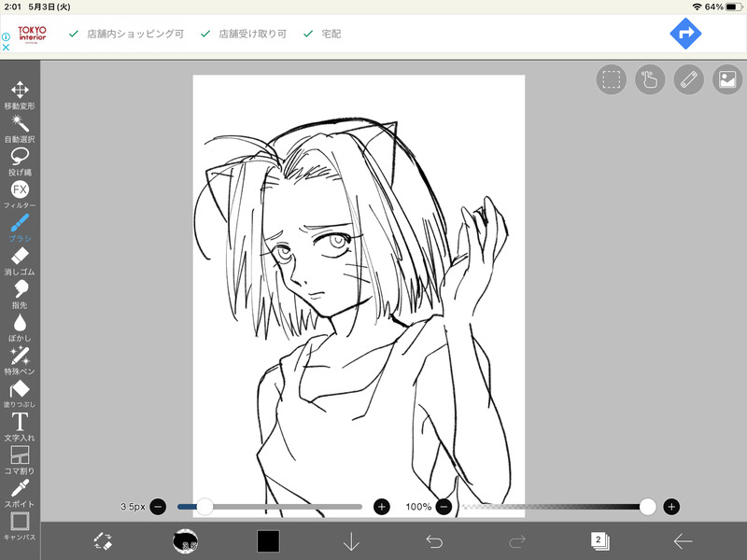This screenshot has height=560, width=747.
Task: Increase opacity with plus button
Action: 671,507
